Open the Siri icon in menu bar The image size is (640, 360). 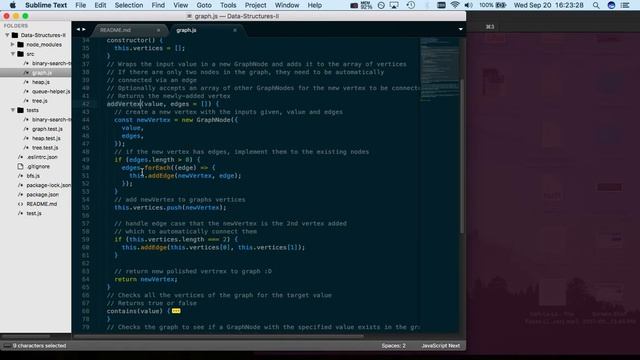click(x=611, y=5)
